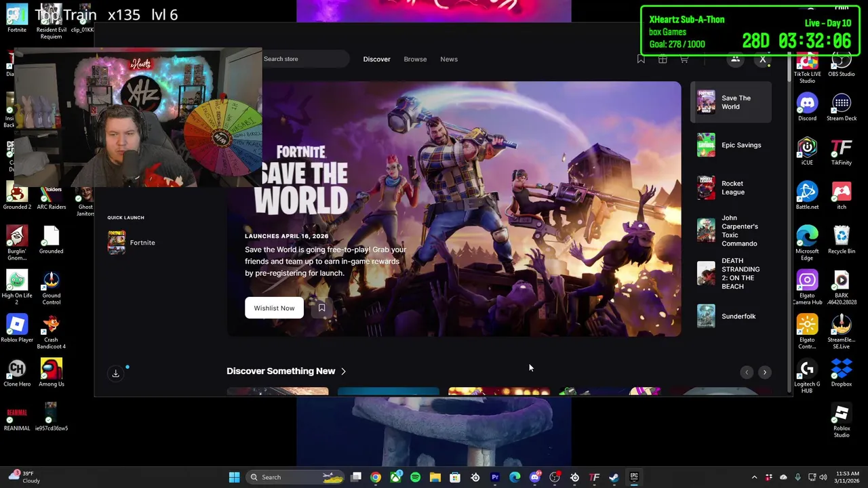Open Epic Games Launcher taskbar icon
This screenshot has height=488, width=868.
click(634, 477)
